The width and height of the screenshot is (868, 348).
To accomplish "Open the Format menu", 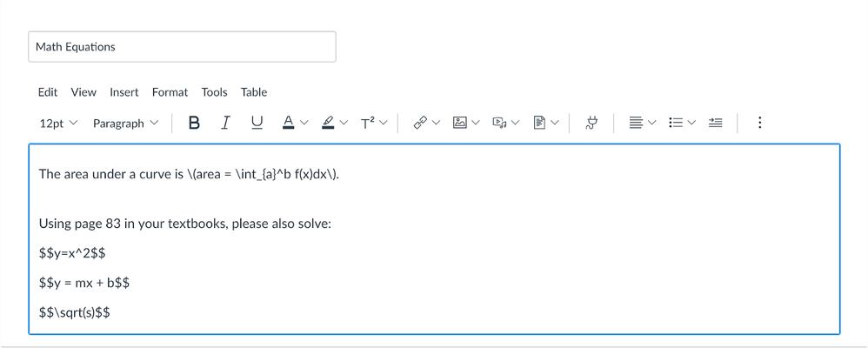I will [170, 92].
